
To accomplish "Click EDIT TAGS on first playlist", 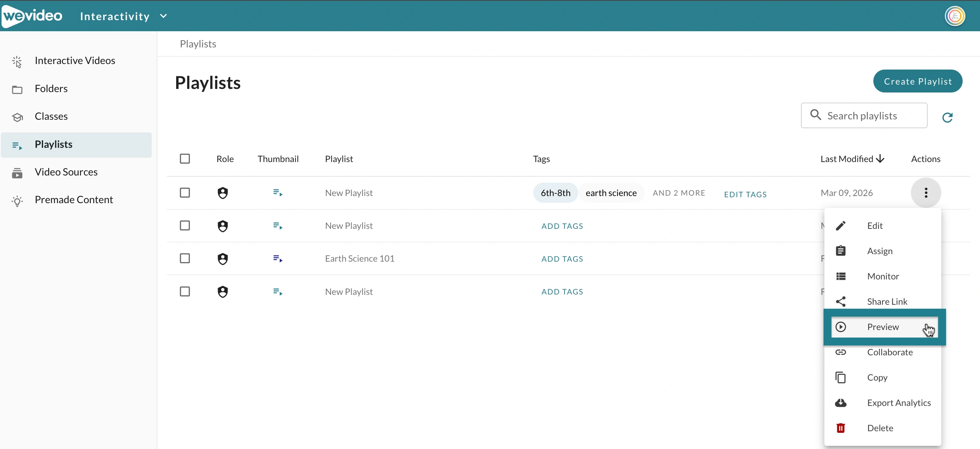I will tap(745, 194).
